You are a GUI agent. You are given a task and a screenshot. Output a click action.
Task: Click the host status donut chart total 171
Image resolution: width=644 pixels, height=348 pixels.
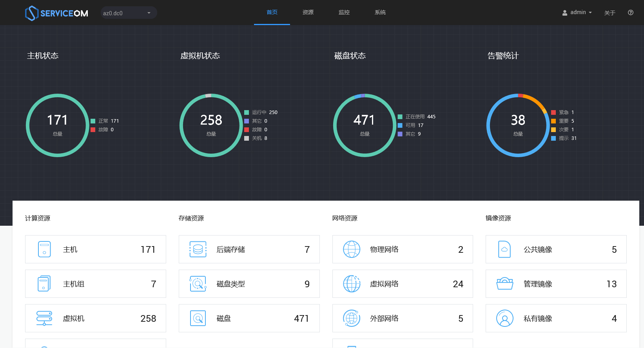click(58, 120)
